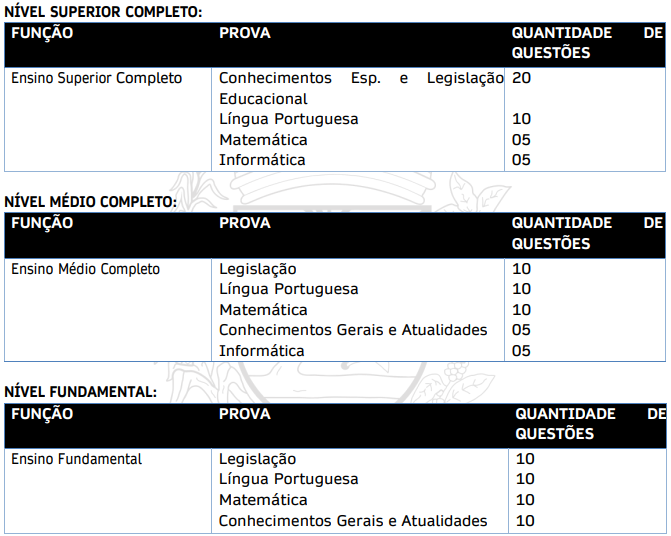Click the FUNÇÃO header in first table
Image resolution: width=671 pixels, height=536 pixels.
[x=42, y=33]
